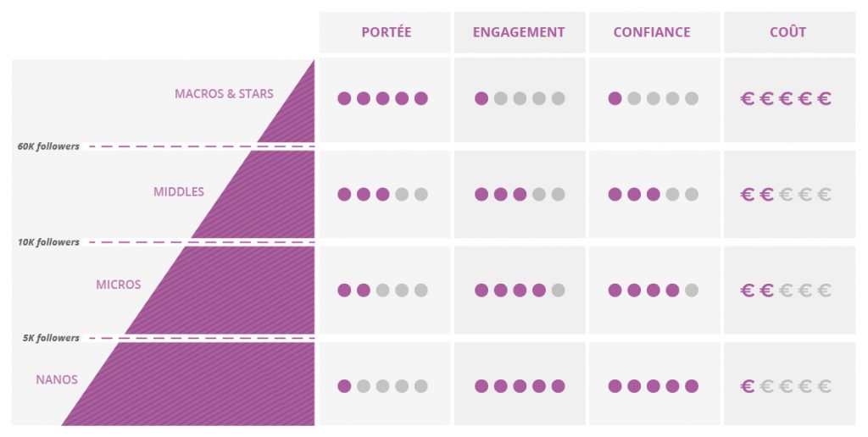Click the second euro icon in Micros row

(766, 290)
